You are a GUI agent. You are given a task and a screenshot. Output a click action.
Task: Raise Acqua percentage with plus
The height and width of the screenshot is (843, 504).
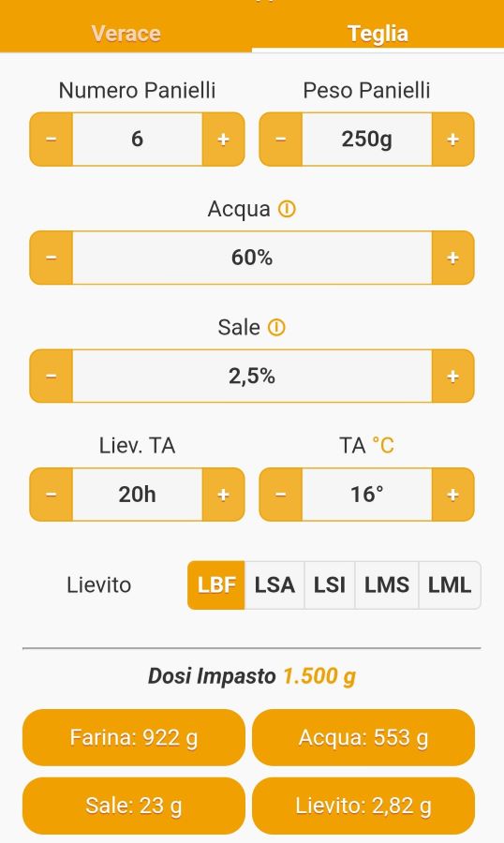coord(452,258)
